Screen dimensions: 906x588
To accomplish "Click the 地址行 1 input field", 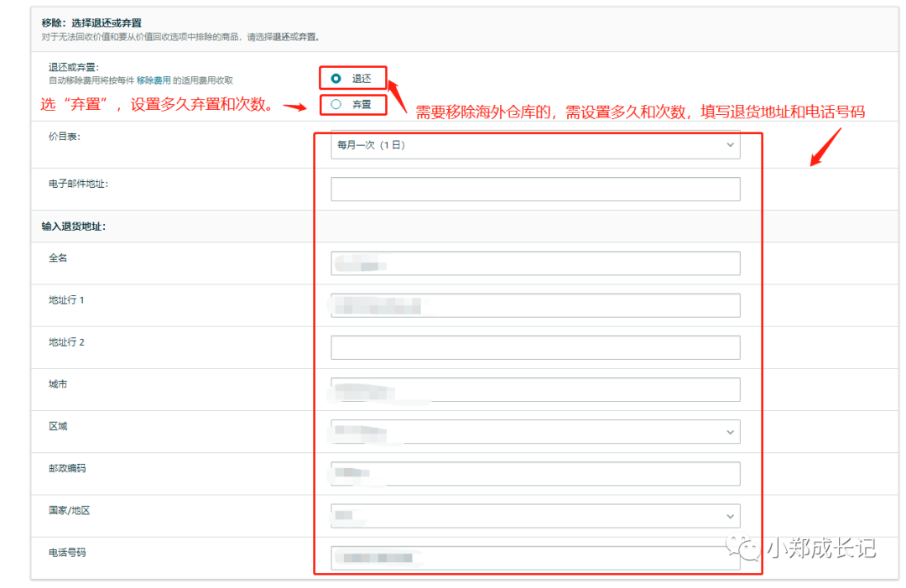I will point(535,305).
